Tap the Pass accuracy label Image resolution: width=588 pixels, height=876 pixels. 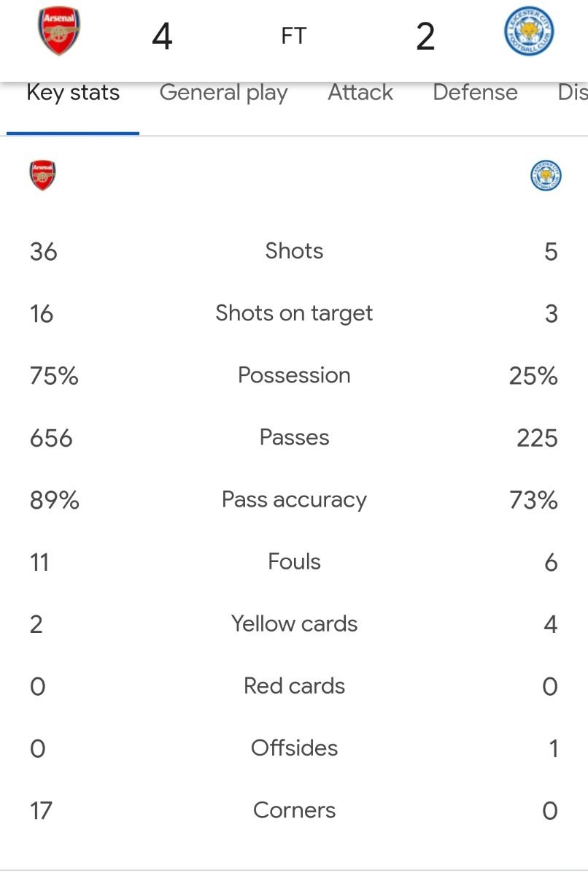294,500
